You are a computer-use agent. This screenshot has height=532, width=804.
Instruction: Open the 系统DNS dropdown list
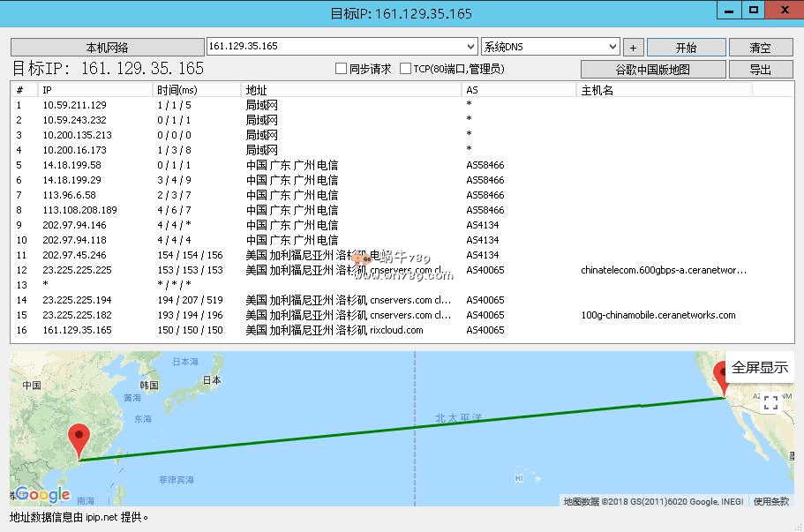pos(612,47)
